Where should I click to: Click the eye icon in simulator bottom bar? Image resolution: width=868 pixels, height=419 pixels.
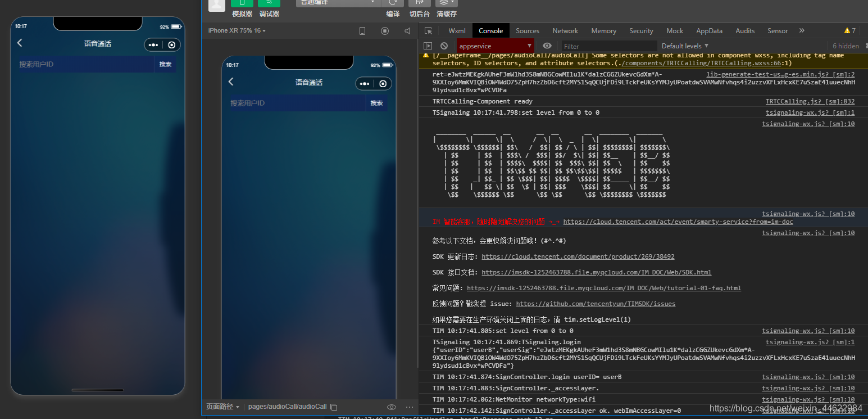(x=392, y=407)
